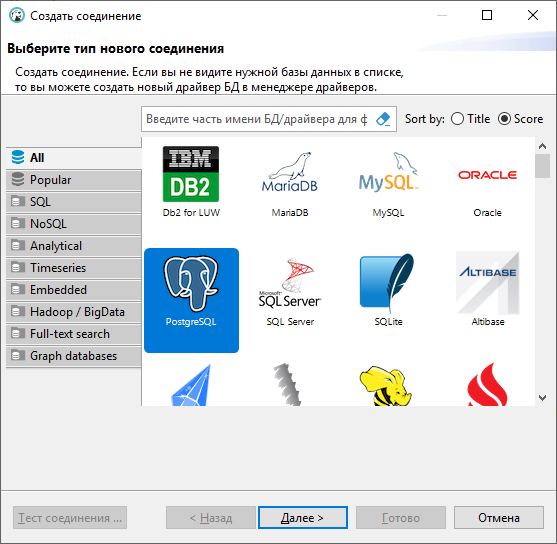Switch to the Embedded category
557x544 pixels.
point(74,290)
